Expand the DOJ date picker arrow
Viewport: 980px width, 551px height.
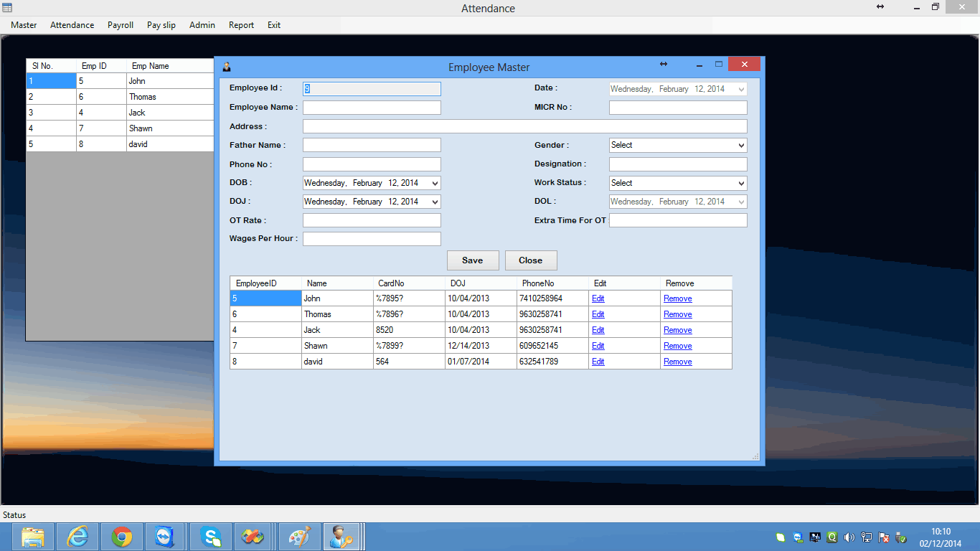435,202
